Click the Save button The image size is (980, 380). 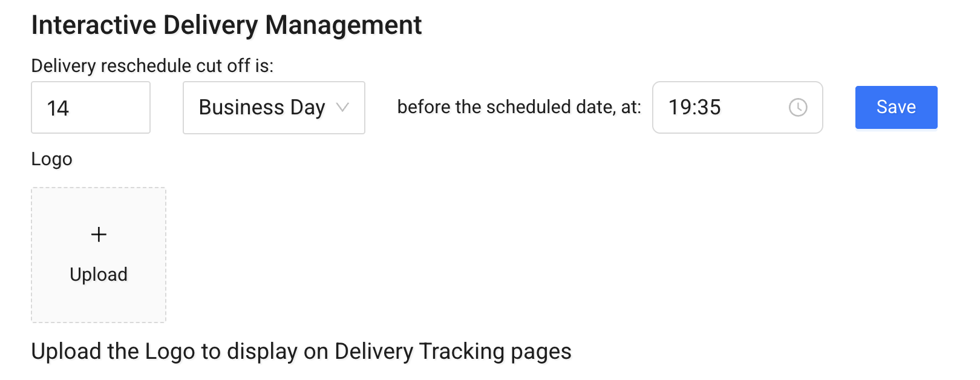[896, 108]
